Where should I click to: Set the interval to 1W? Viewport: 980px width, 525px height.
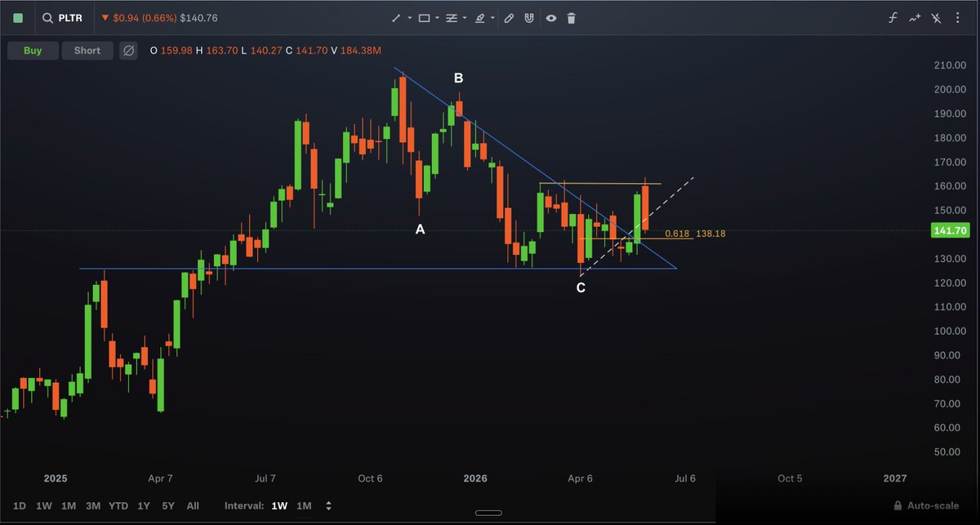pyautogui.click(x=279, y=506)
